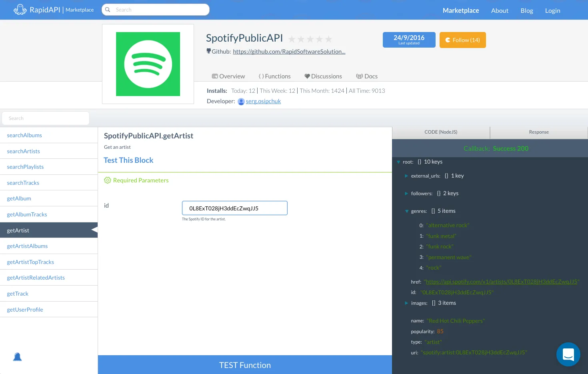588x374 pixels.
Task: Click the notification bell icon
Action: tap(17, 357)
